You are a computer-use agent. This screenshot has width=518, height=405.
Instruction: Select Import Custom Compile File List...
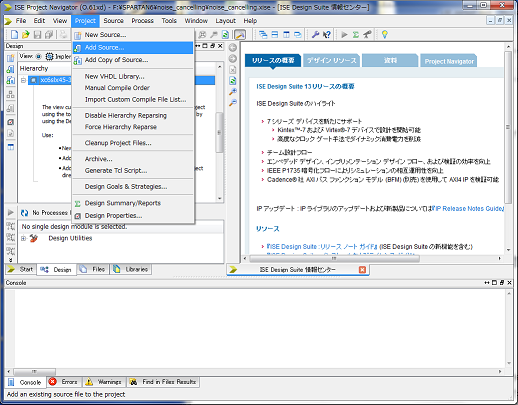(133, 99)
